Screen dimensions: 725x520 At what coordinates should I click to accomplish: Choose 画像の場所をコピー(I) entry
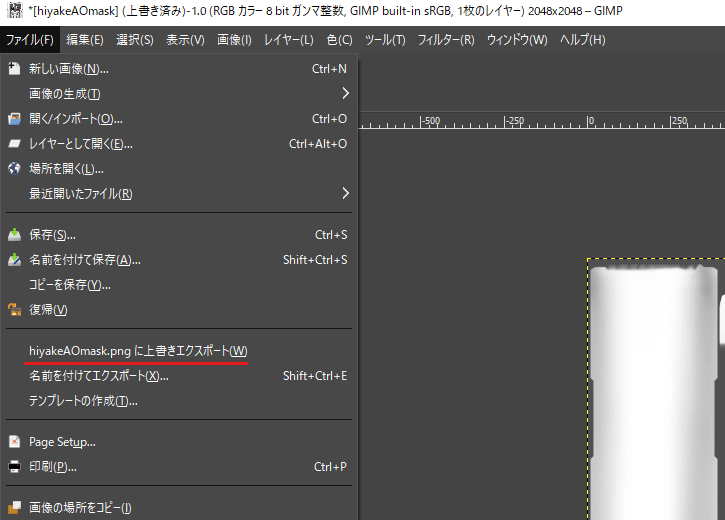pyautogui.click(x=179, y=508)
